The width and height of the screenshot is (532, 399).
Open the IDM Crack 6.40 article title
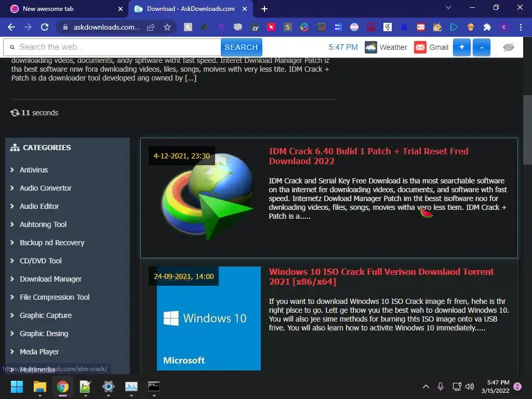click(368, 156)
